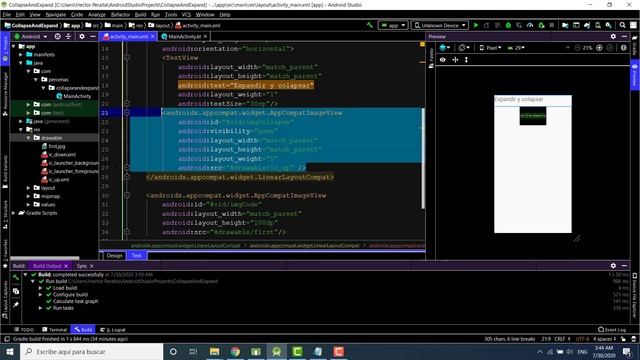Image resolution: width=640 pixels, height=360 pixels.
Task: Open Search Everywhere magnifier icon
Action: pyautogui.click(x=622, y=25)
